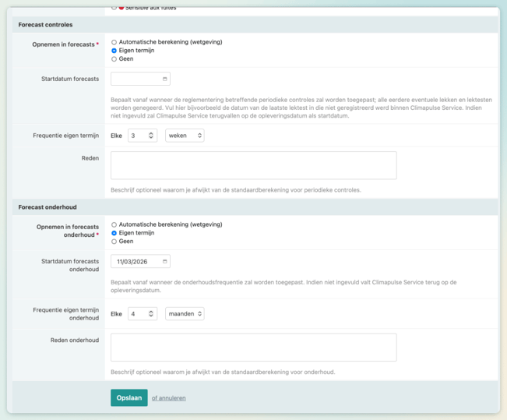The width and height of the screenshot is (507, 420).
Task: Click stepper on onderhoud frequency value 4
Action: click(151, 314)
